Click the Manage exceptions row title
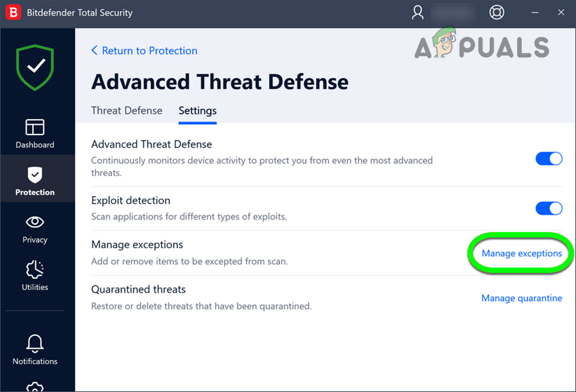The image size is (576, 392). pyautogui.click(x=137, y=244)
